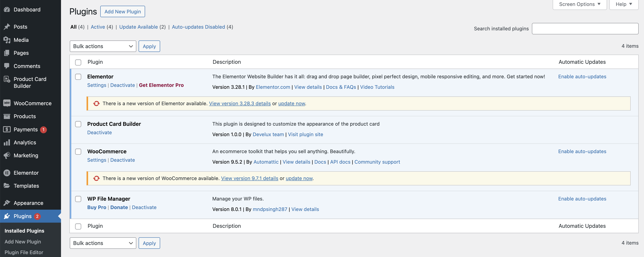Viewport: 644px width, 257px height.
Task: Show All plugins filter
Action: [74, 27]
